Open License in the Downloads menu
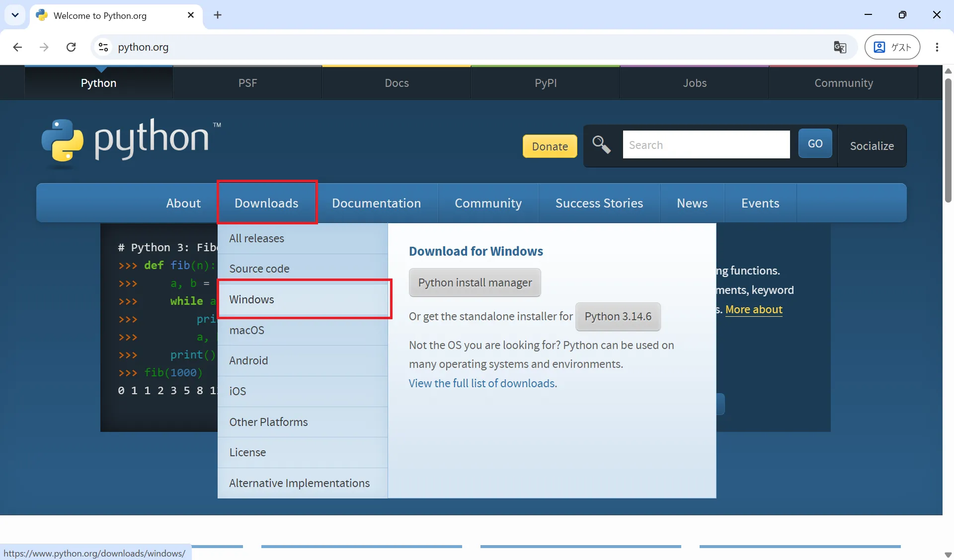 (303, 452)
